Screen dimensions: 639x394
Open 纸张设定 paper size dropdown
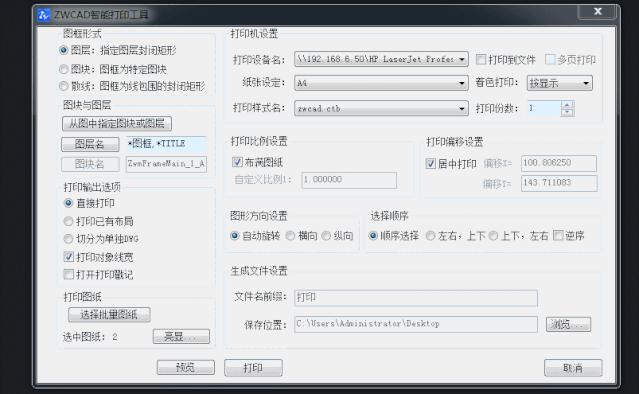pos(381,83)
